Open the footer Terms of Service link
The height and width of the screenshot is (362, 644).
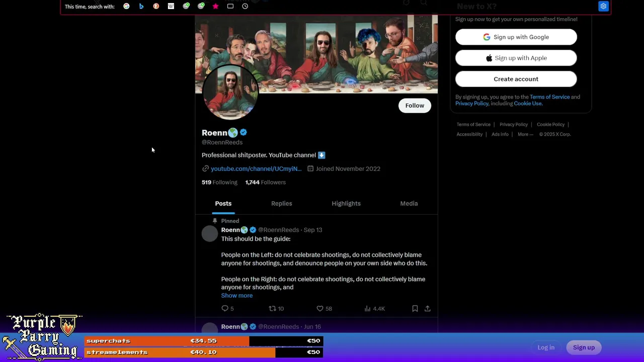(473, 125)
